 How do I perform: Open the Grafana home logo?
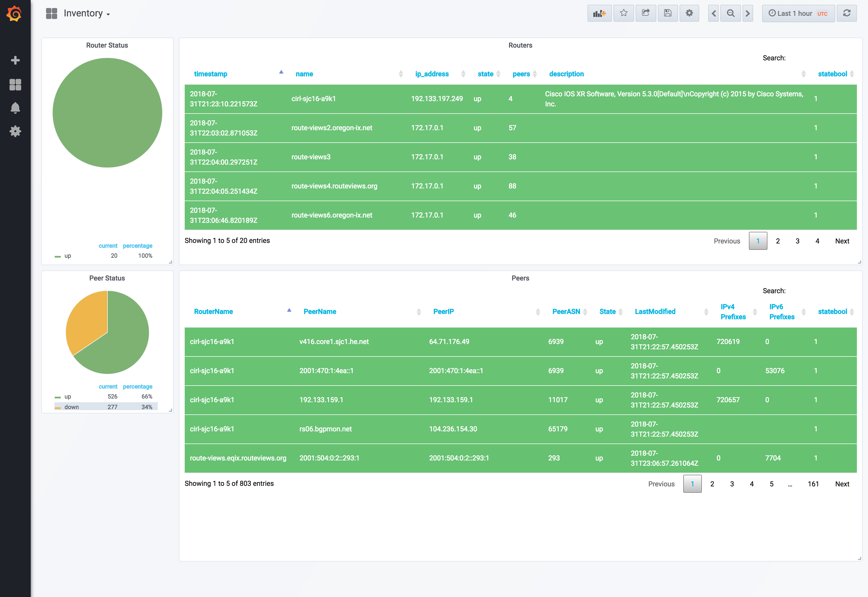(x=14, y=14)
